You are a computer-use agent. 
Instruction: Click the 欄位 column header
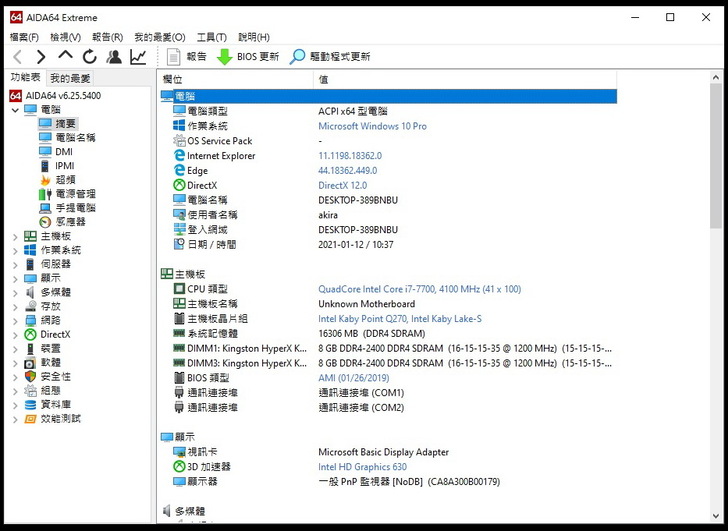[x=173, y=79]
